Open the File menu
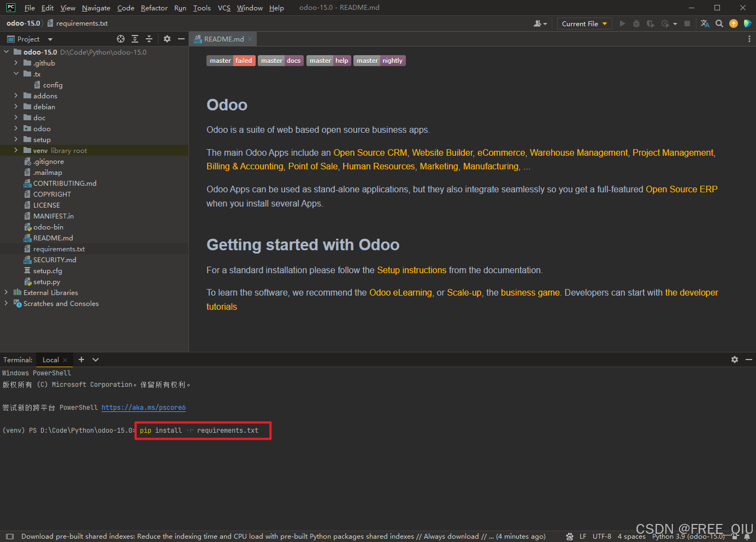This screenshot has width=756, height=542. pyautogui.click(x=29, y=8)
